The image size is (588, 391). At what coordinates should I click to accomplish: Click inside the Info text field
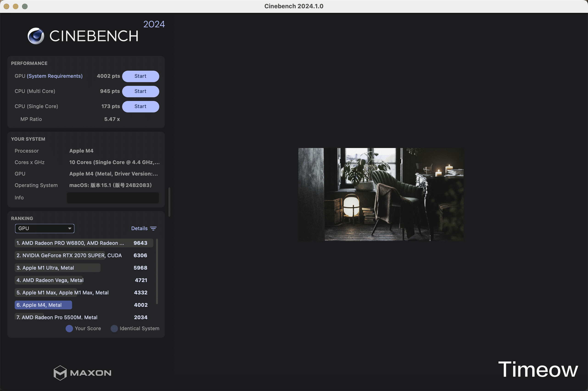click(113, 198)
